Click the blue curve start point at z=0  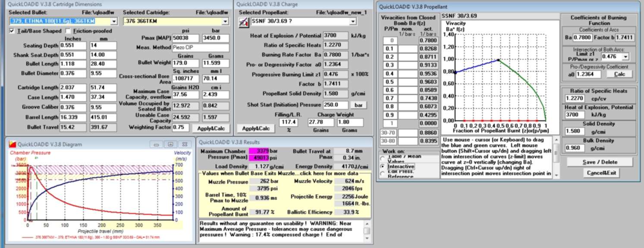click(x=456, y=72)
